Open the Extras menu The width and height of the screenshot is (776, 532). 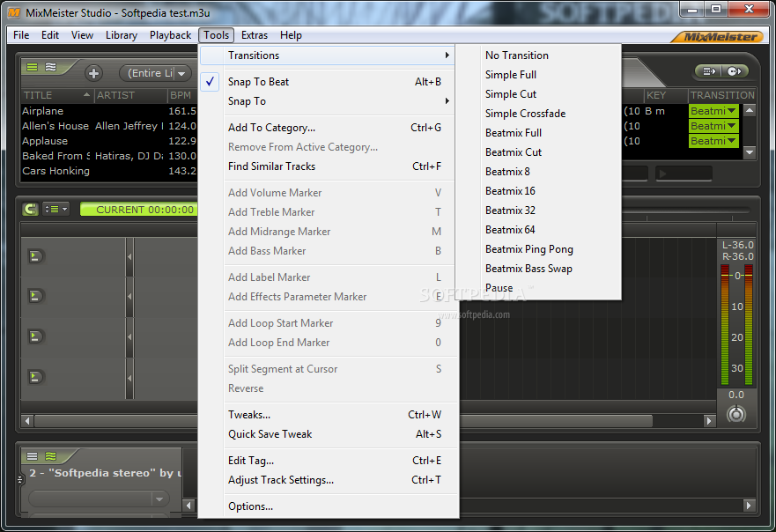(255, 35)
